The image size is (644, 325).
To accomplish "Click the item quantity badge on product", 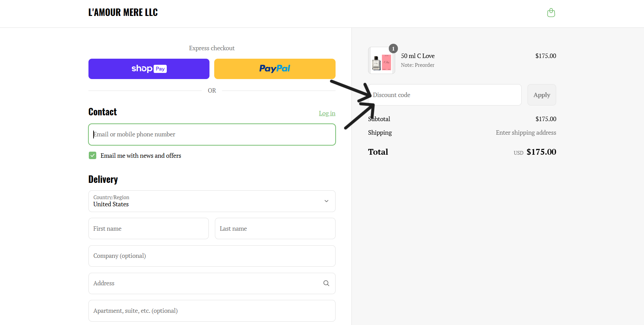I will point(393,49).
